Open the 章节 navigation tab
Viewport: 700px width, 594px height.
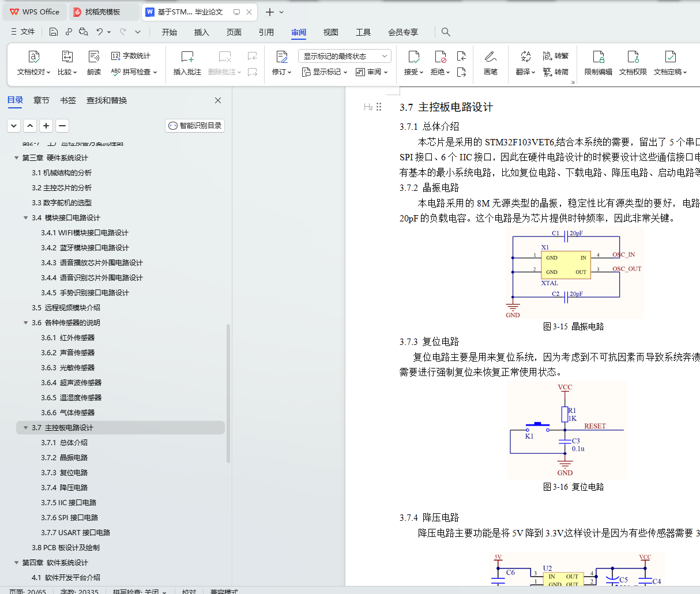42,100
